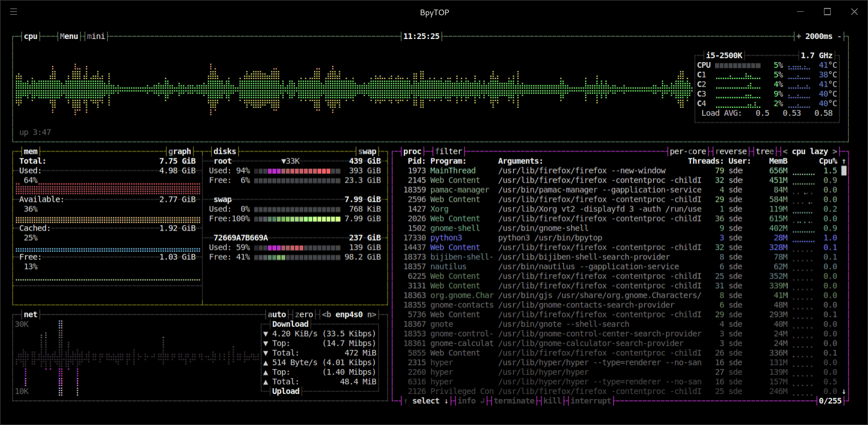Zero the net counters with zero button

click(x=304, y=314)
